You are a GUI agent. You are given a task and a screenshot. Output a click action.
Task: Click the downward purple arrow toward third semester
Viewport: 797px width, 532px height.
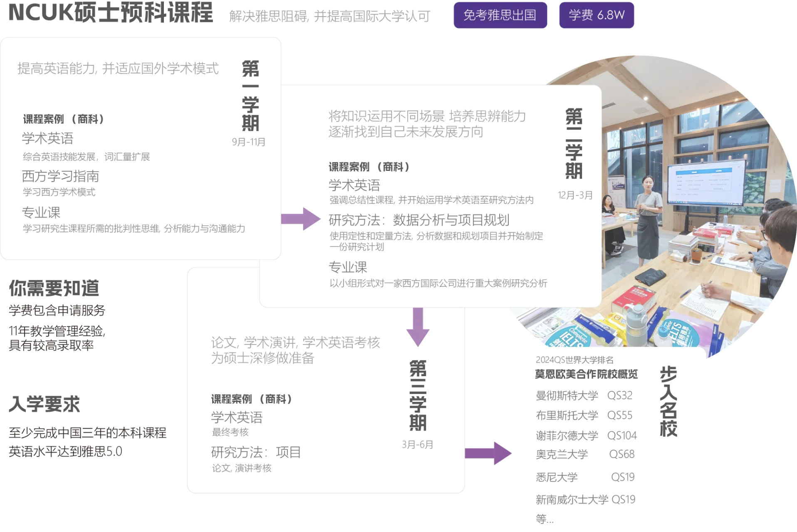(418, 327)
